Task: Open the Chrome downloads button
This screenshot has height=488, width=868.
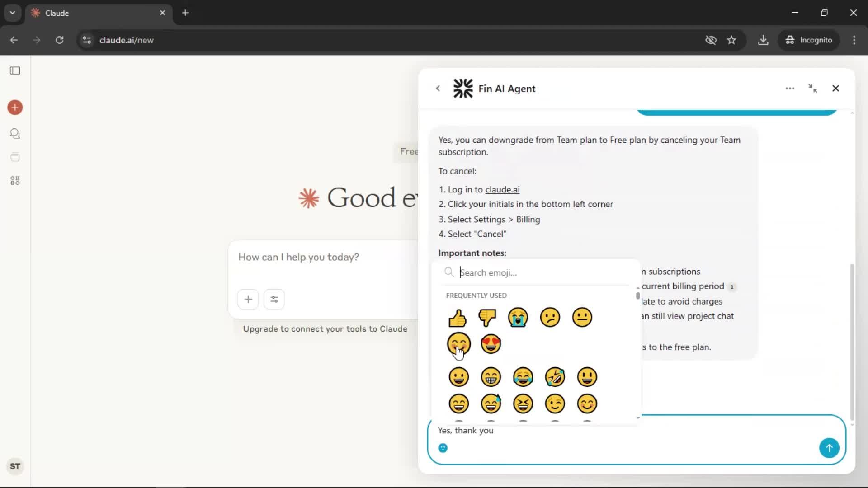Action: (x=763, y=40)
